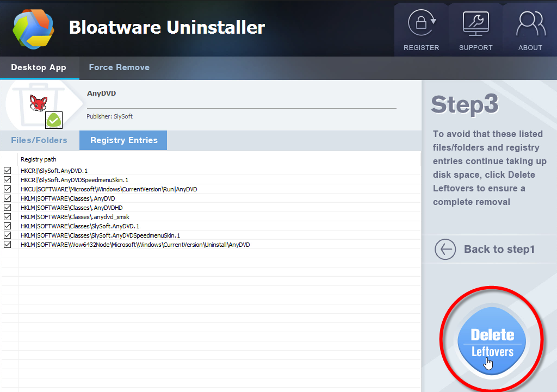Open the Support wrench monitor icon

click(475, 23)
